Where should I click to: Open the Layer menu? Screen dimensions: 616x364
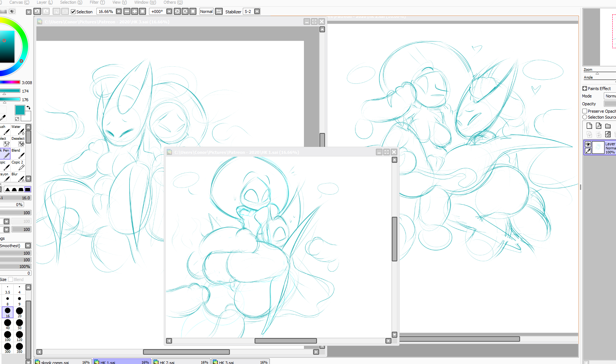(44, 2)
